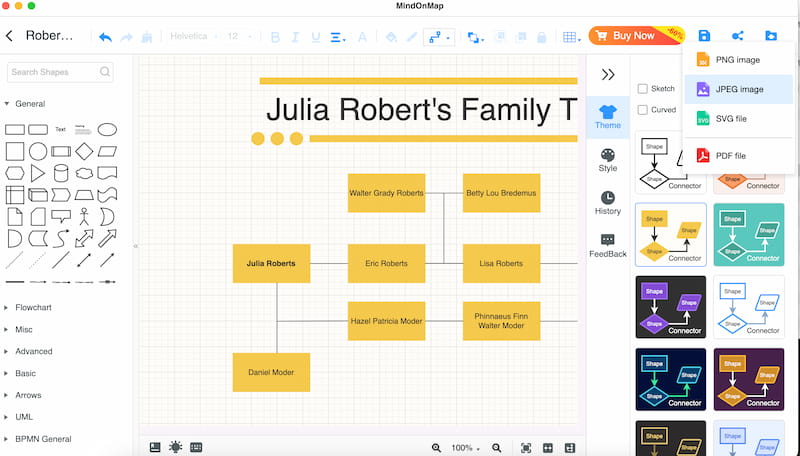This screenshot has height=456, width=800.
Task: Open the History tab
Action: tap(608, 203)
